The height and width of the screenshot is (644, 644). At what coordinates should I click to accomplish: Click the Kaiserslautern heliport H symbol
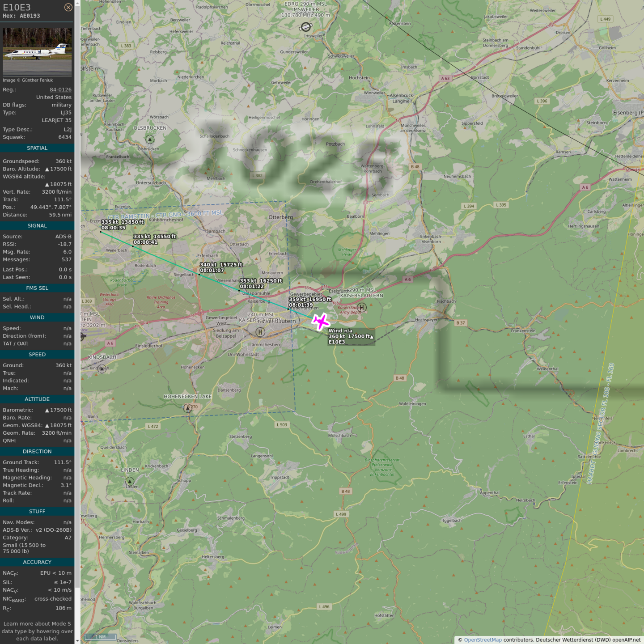[x=260, y=332]
